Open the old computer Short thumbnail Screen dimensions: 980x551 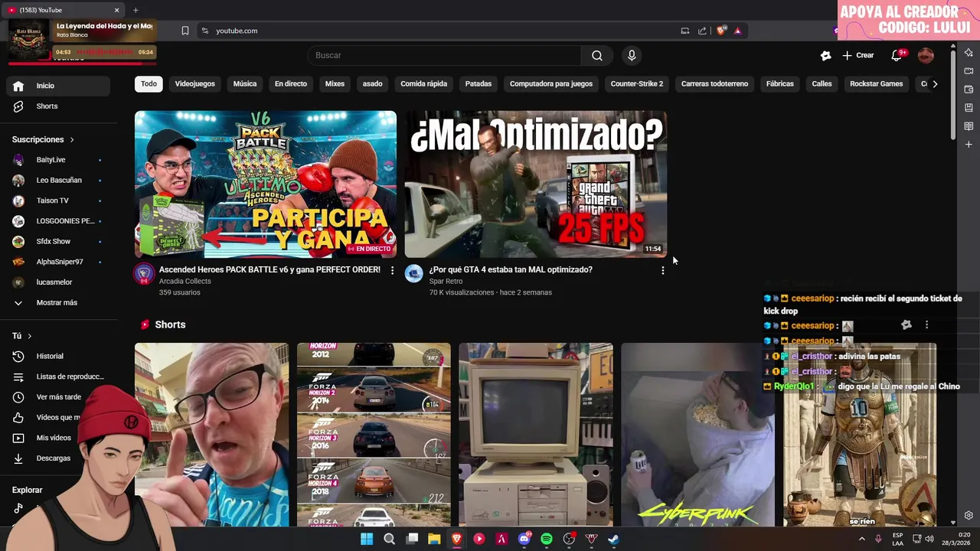[536, 435]
